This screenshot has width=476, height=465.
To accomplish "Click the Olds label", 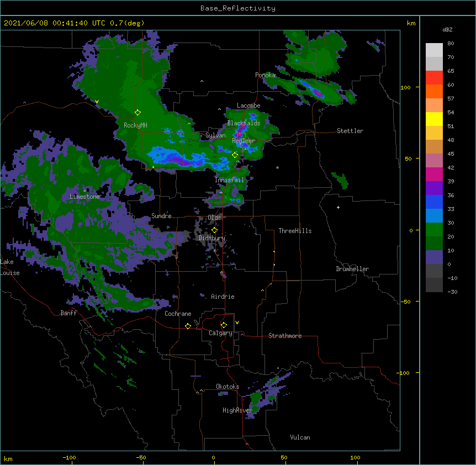I will 214,218.
